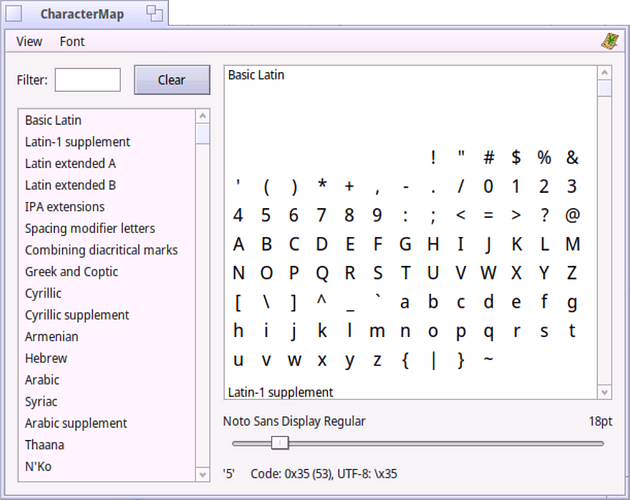Screen dimensions: 630x500
Task: Select the '%' character in grid
Action: (x=544, y=158)
